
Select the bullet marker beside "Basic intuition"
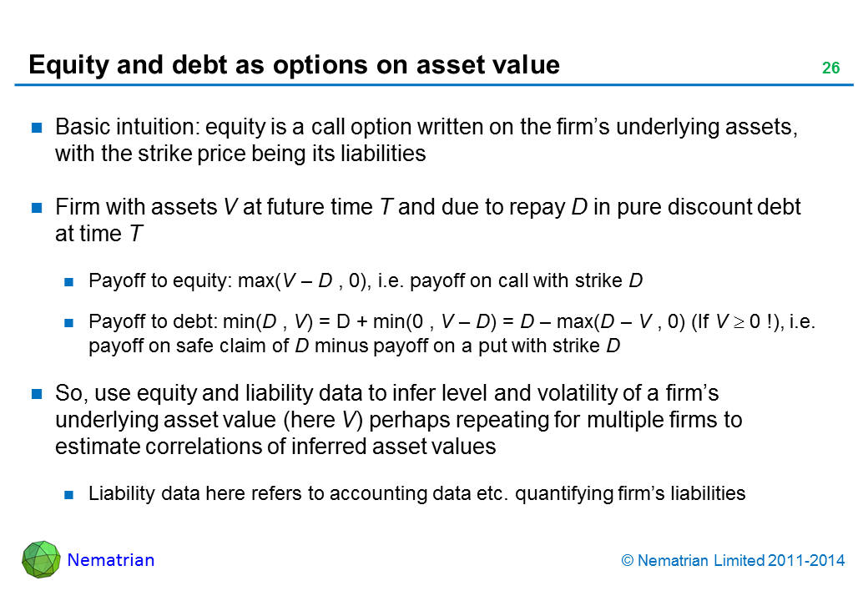(x=38, y=129)
